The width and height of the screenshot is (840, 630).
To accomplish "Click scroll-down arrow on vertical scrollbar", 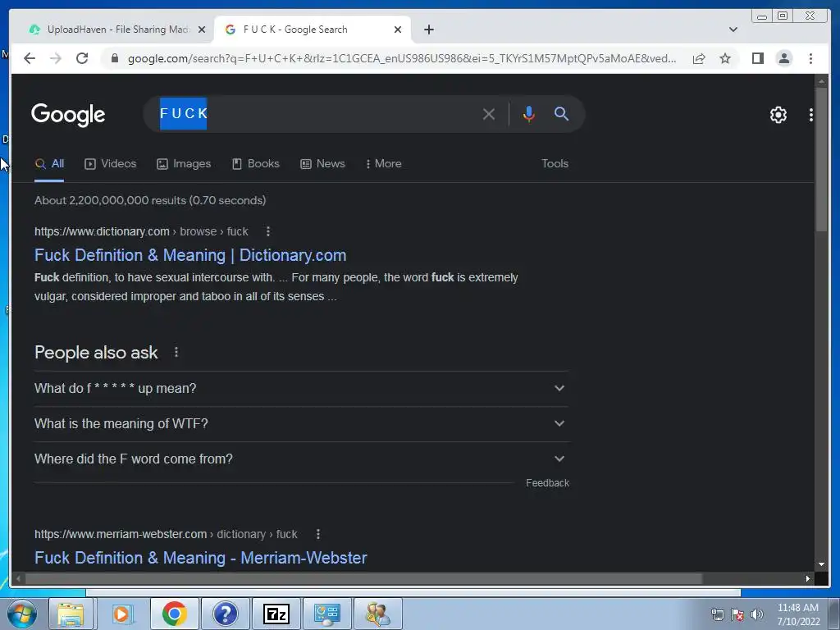I will (x=821, y=564).
